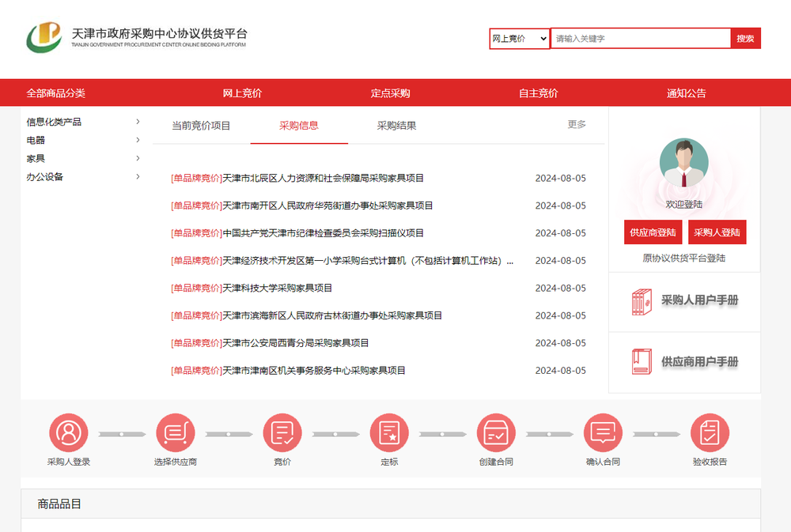Open the 原协议供货平台登陆 link
The width and height of the screenshot is (791, 532).
(683, 258)
